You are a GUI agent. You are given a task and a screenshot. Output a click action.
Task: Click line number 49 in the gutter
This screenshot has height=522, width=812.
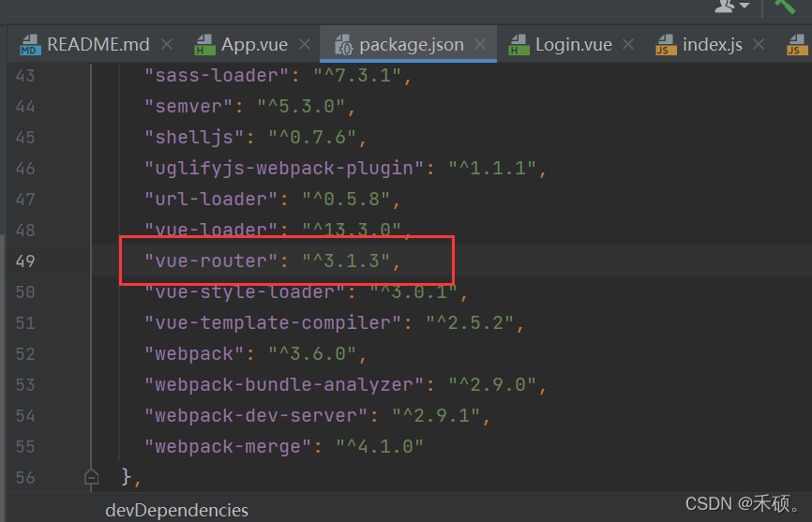25,261
